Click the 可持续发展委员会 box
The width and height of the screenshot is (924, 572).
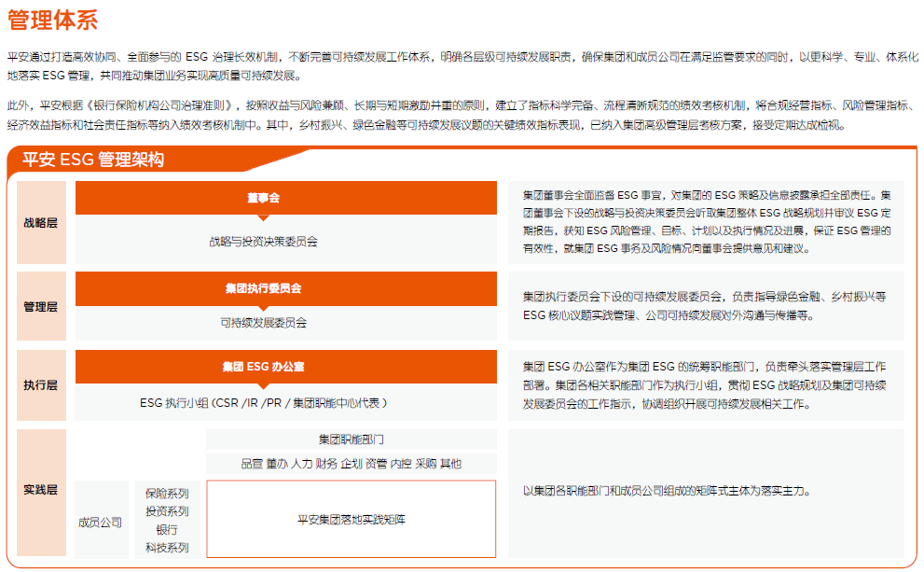point(263,323)
